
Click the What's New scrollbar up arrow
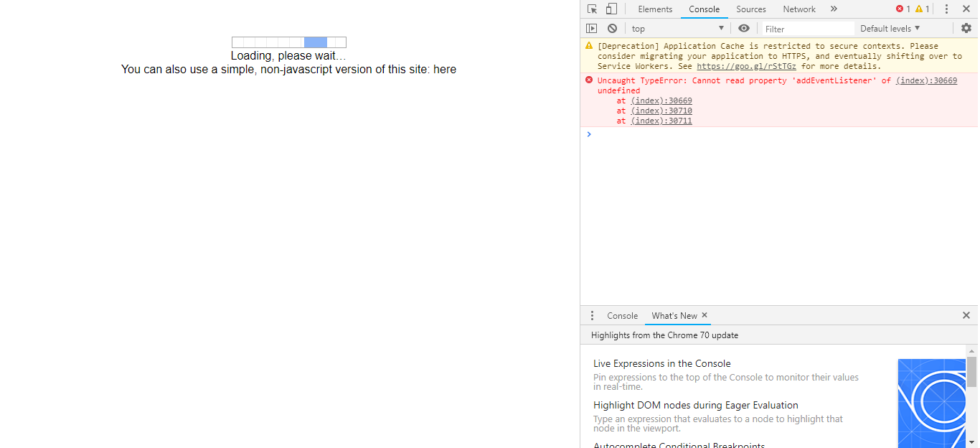point(971,350)
